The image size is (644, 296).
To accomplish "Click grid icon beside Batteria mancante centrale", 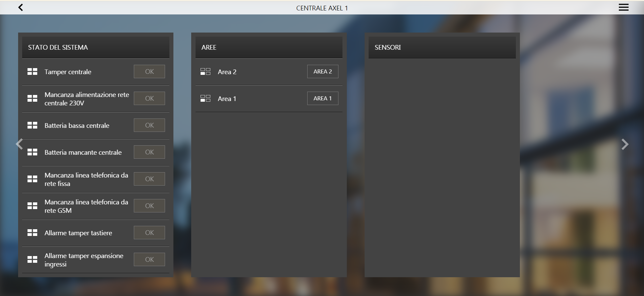I will (33, 152).
